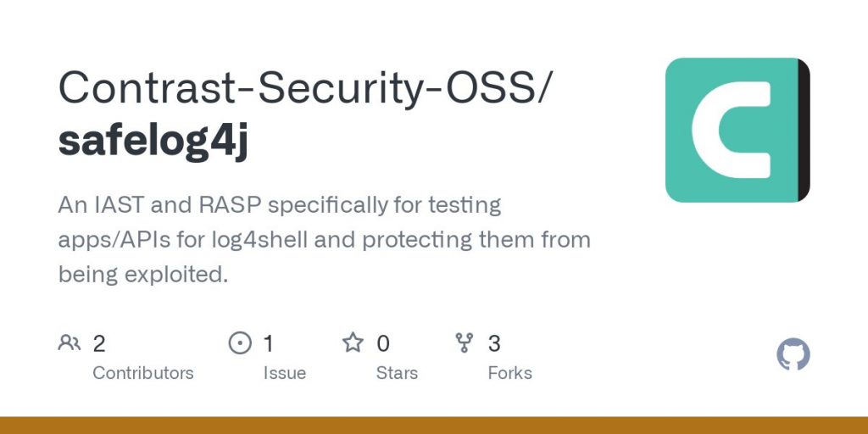The image size is (868, 434).
Task: Click the bold safelog4j repository name
Action: coord(153,141)
